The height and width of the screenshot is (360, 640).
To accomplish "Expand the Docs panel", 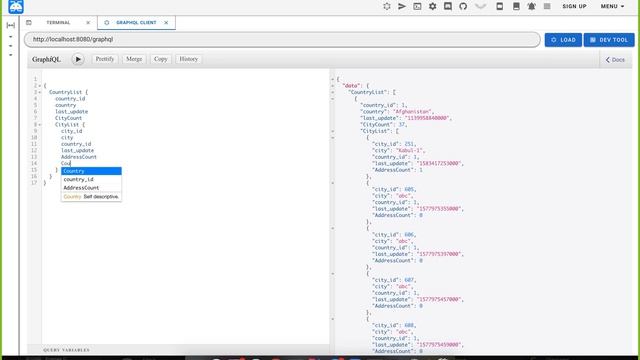I will pos(615,60).
